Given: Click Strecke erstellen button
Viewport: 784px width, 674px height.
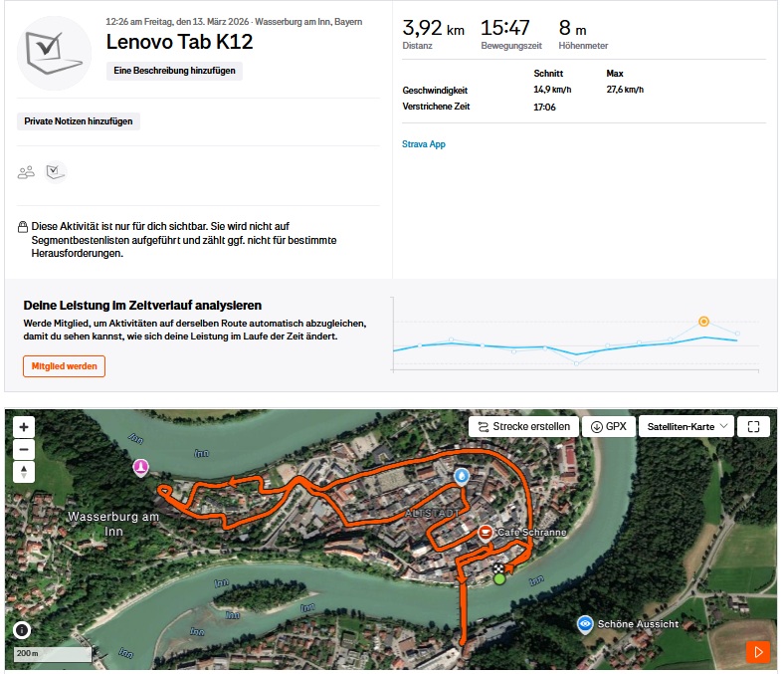Looking at the screenshot, I should coord(522,427).
